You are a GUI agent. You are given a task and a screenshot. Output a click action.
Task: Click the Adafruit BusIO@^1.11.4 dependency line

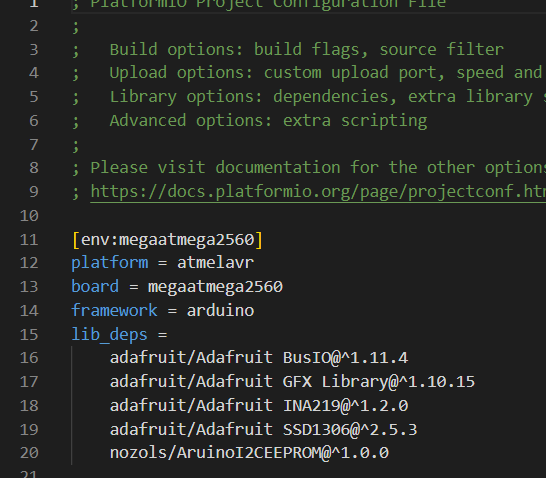[259, 358]
